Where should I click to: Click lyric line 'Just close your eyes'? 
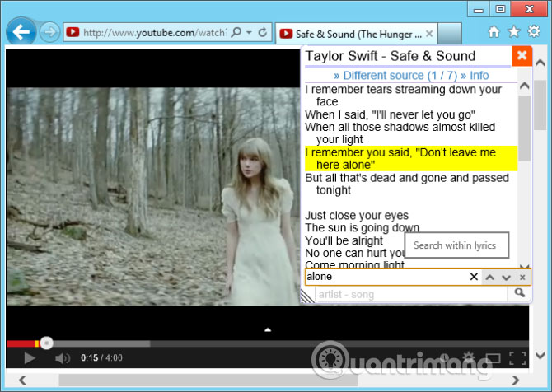pyautogui.click(x=357, y=216)
